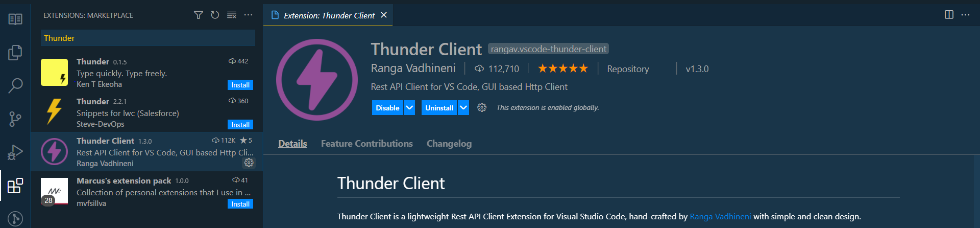Open the Source Control view
This screenshot has height=228, width=980.
15,119
